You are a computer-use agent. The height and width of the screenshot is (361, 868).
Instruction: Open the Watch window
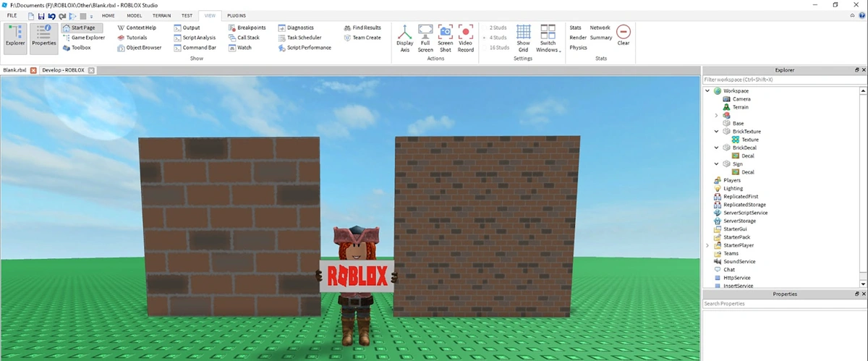[x=239, y=48]
